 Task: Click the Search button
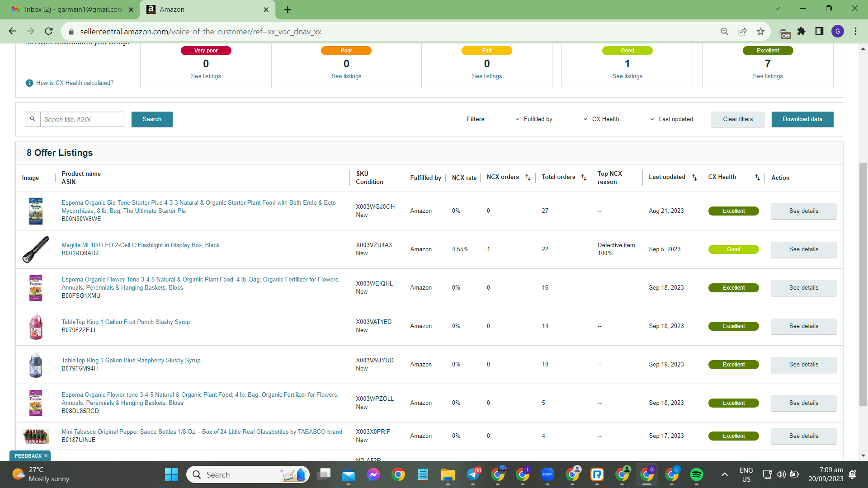(x=152, y=119)
